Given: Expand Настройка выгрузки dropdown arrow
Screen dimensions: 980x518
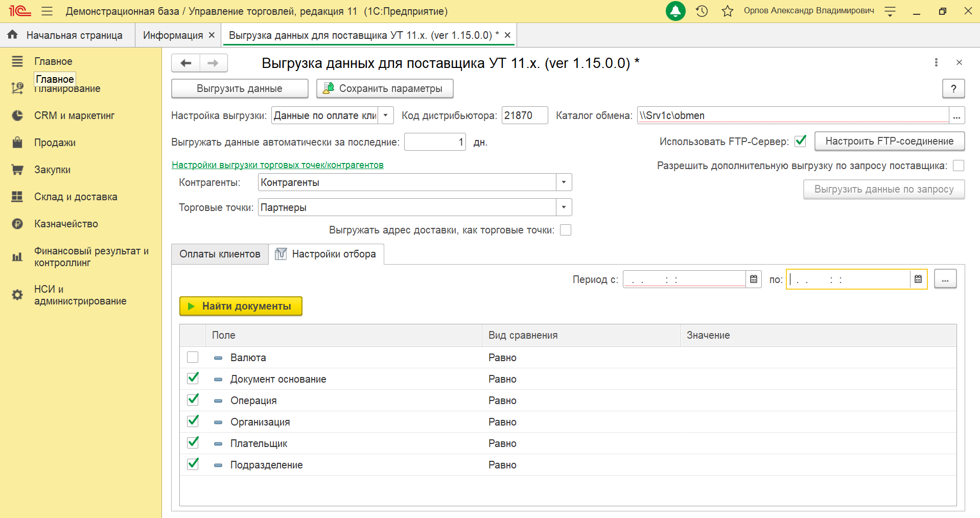Looking at the screenshot, I should 386,115.
